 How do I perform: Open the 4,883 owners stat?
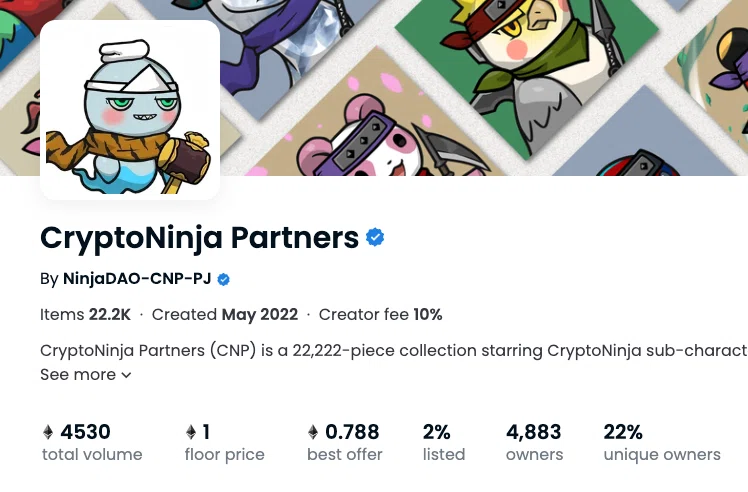[x=534, y=442]
